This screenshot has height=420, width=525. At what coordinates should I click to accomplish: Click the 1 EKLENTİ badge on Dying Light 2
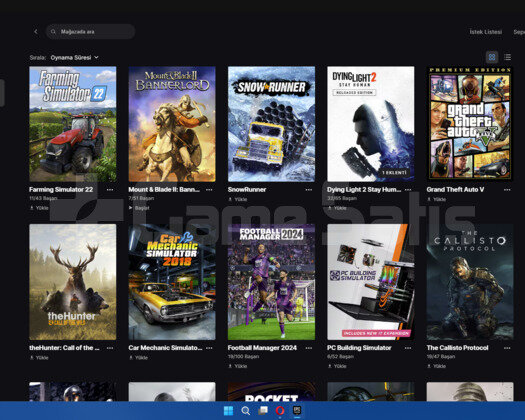(394, 172)
